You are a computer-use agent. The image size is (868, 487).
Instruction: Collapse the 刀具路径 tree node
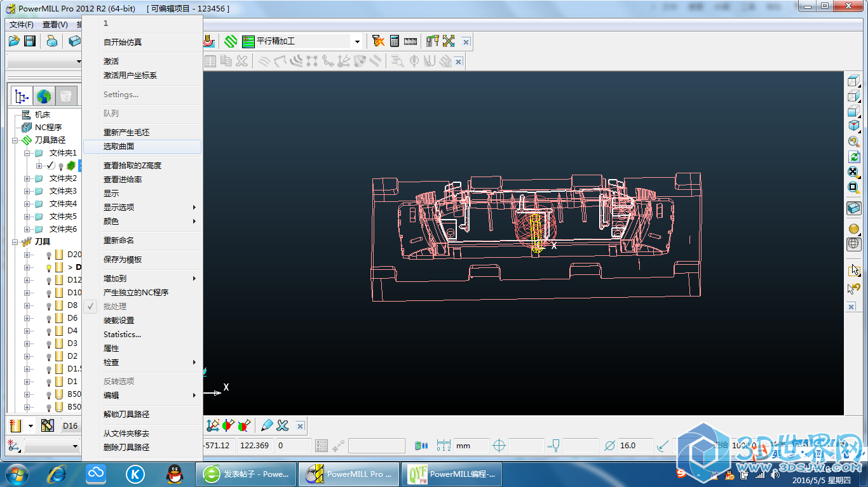click(x=15, y=140)
